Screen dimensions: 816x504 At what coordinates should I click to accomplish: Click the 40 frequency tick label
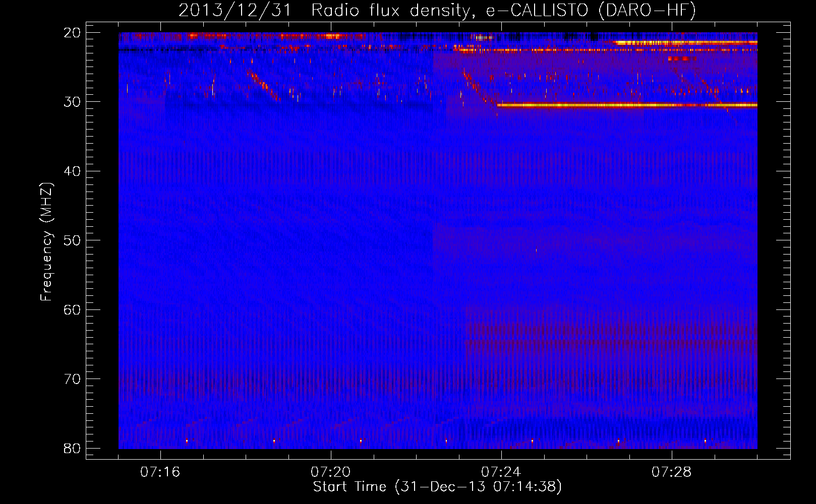(x=73, y=171)
